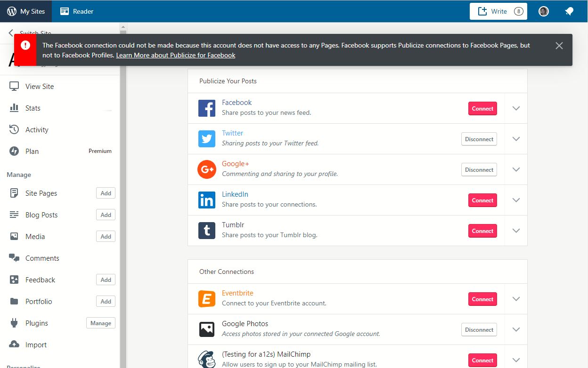This screenshot has width=588, height=368.
Task: Disconnect the Twitter account
Action: point(479,139)
